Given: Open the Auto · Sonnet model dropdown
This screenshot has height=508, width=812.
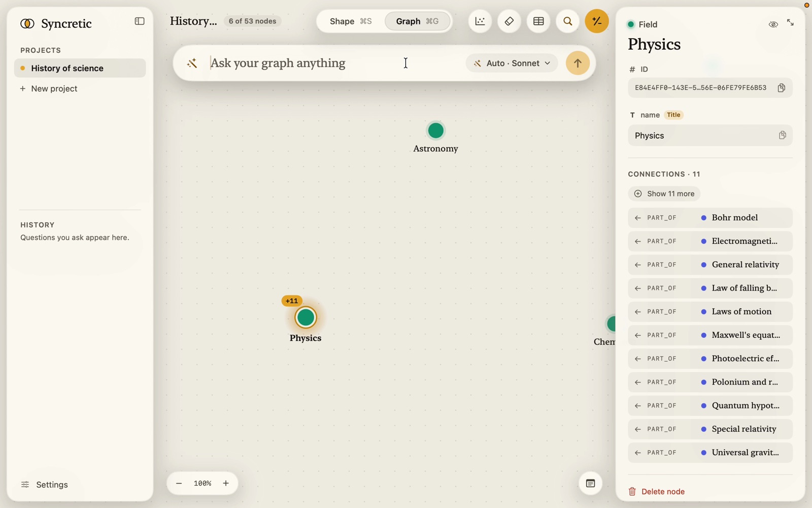Looking at the screenshot, I should coord(512,63).
